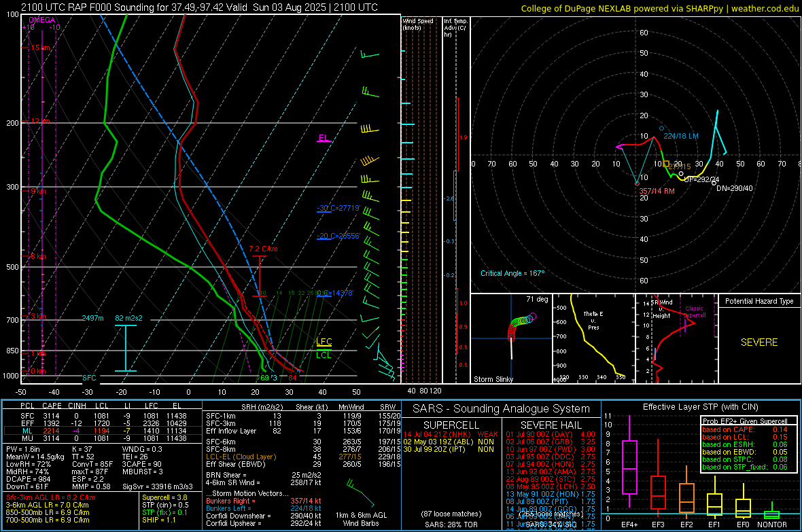Screen dimensions: 802x532
Task: Click the 82 m2s2 inflow SRH label
Action: pyautogui.click(x=128, y=318)
